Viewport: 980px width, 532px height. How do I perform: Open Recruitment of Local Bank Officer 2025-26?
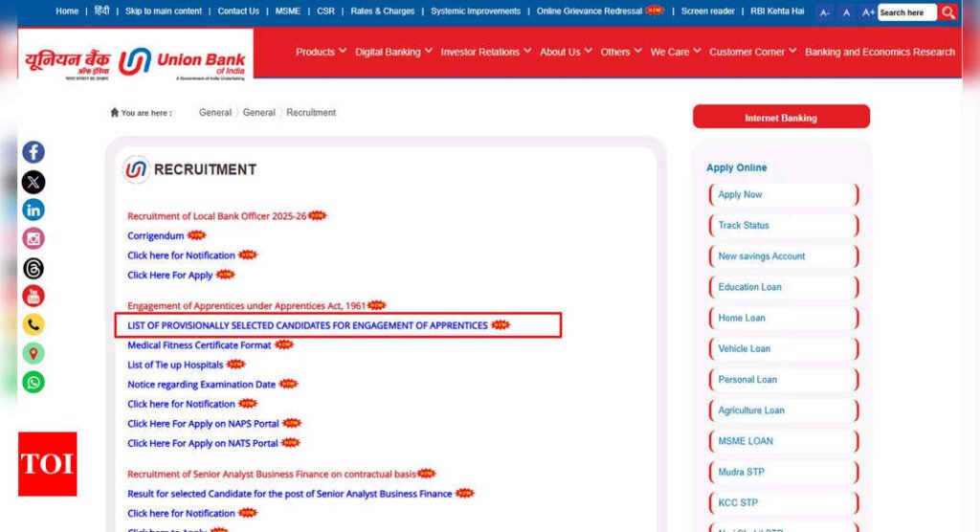point(217,216)
